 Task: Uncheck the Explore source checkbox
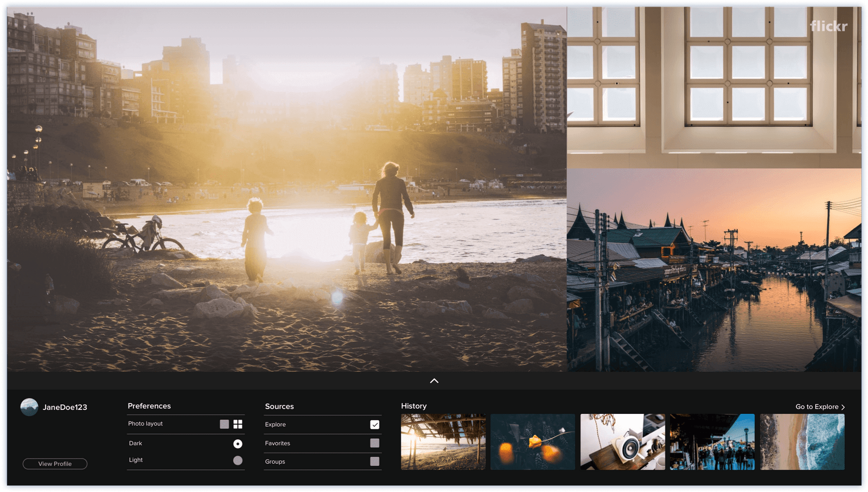click(374, 425)
